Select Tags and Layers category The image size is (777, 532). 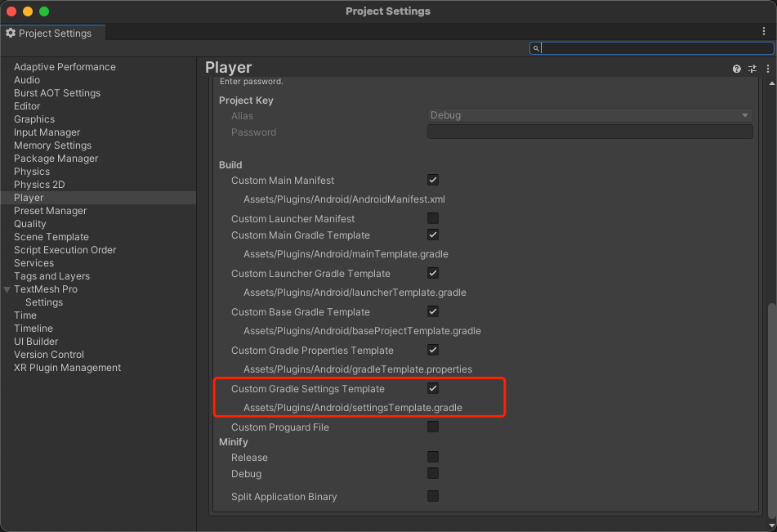51,276
